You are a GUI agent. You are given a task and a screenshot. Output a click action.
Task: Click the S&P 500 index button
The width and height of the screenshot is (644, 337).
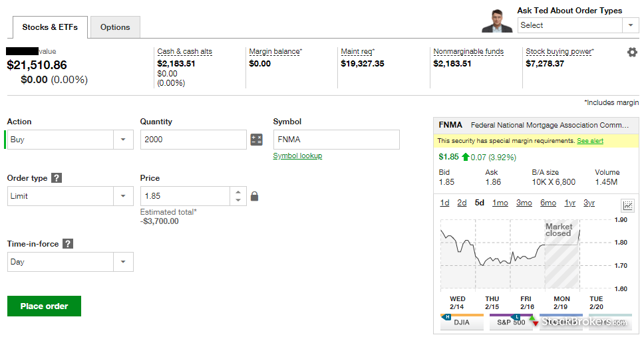512,322
